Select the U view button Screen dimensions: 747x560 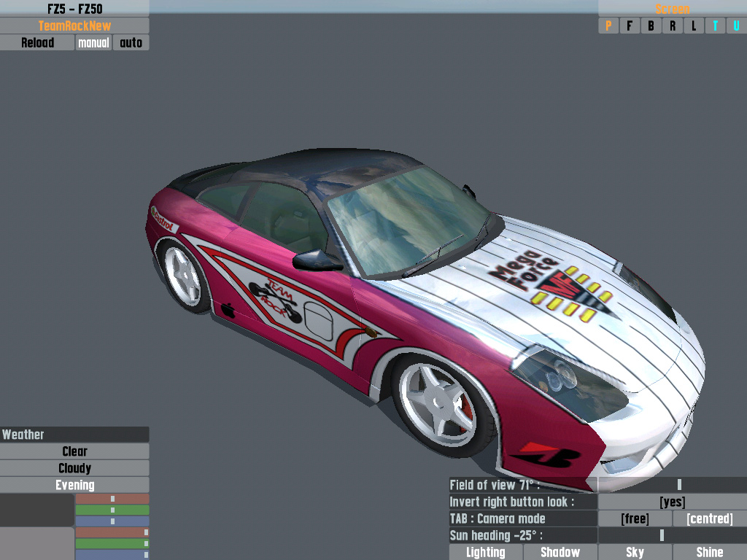coord(737,26)
